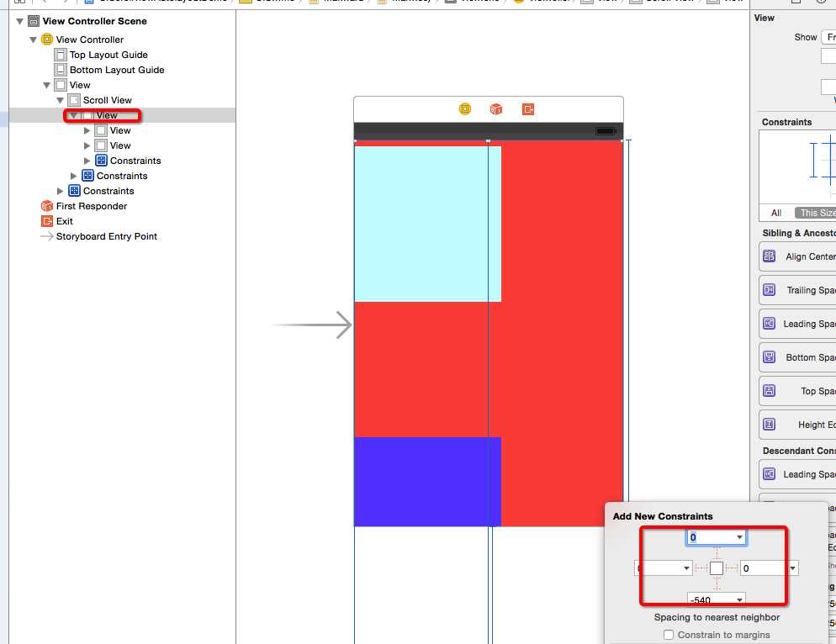The image size is (836, 644).
Task: Select Storyboard Entry Point in outline
Action: point(107,236)
